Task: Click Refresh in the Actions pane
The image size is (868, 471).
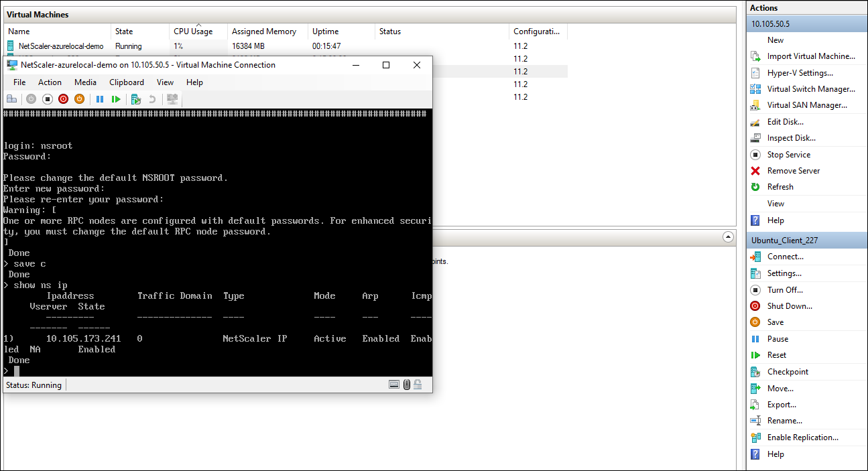Action: tap(782, 186)
